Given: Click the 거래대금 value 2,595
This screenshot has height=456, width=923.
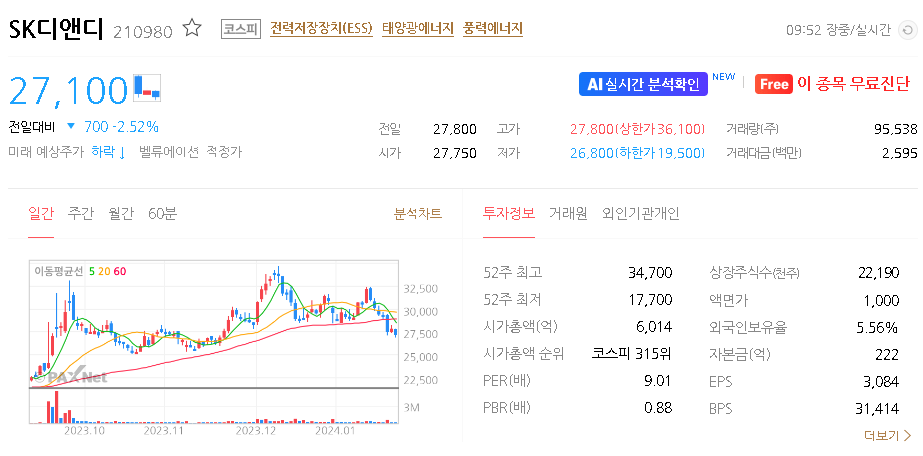Looking at the screenshot, I should (900, 154).
